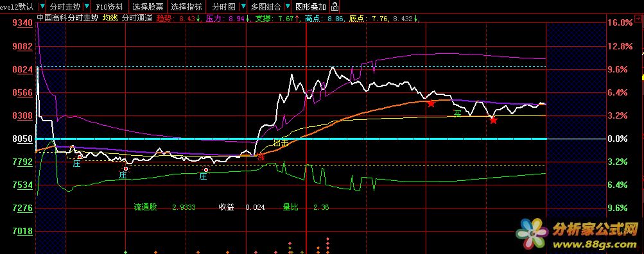Click the red 涨 signal marker

pyautogui.click(x=261, y=157)
